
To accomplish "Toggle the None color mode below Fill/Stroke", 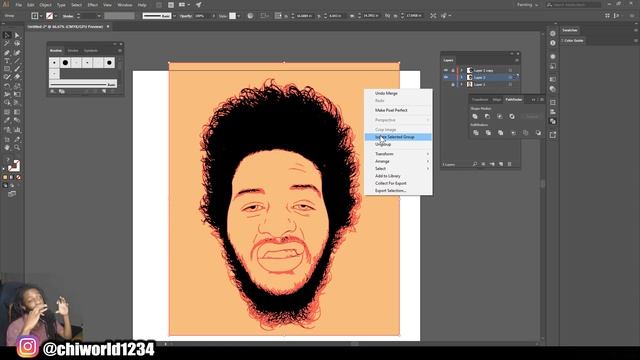I will pyautogui.click(x=18, y=178).
